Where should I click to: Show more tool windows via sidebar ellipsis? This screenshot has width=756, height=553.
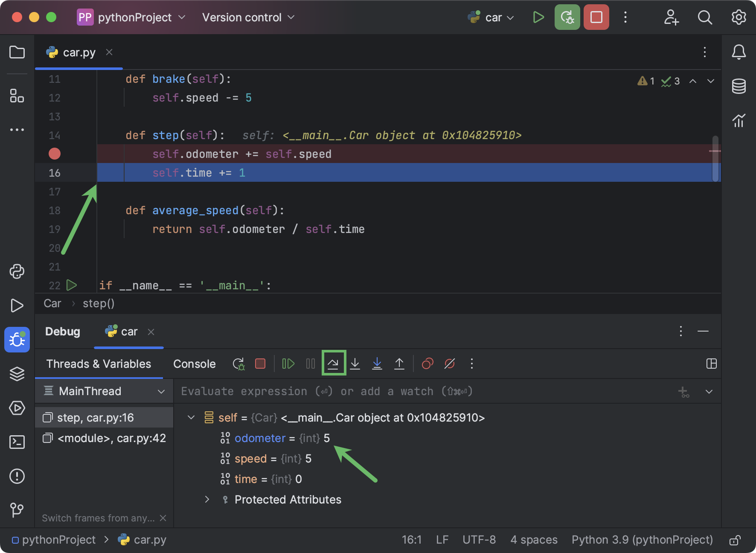pyautogui.click(x=17, y=130)
